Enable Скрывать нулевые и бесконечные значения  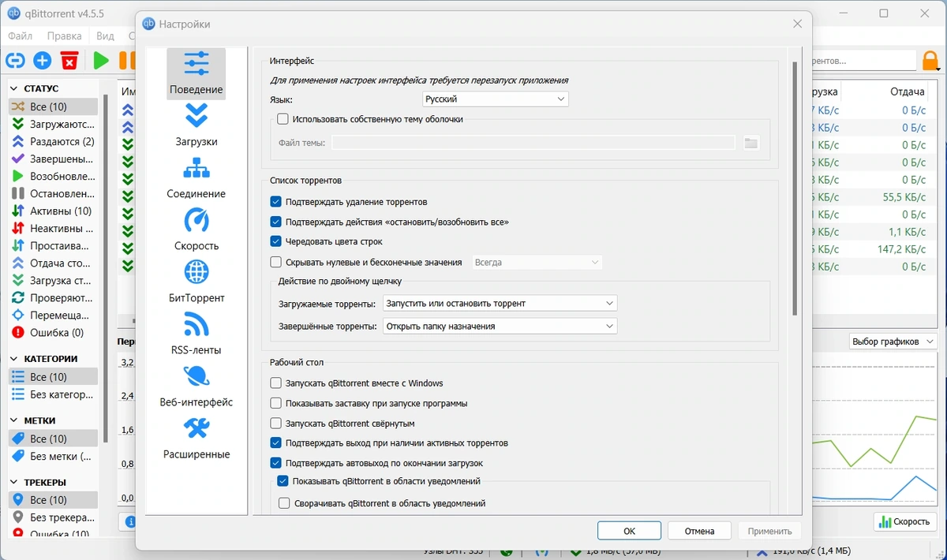(275, 262)
